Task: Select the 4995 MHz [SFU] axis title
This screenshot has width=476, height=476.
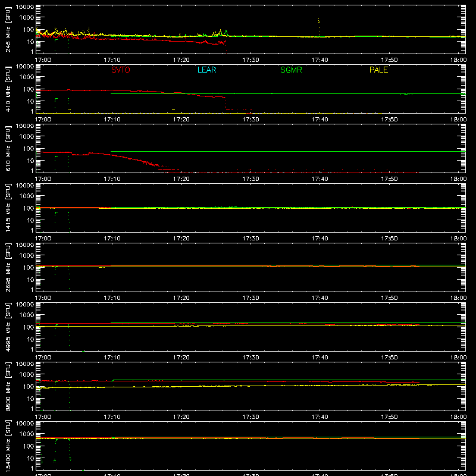Action: tap(8, 327)
